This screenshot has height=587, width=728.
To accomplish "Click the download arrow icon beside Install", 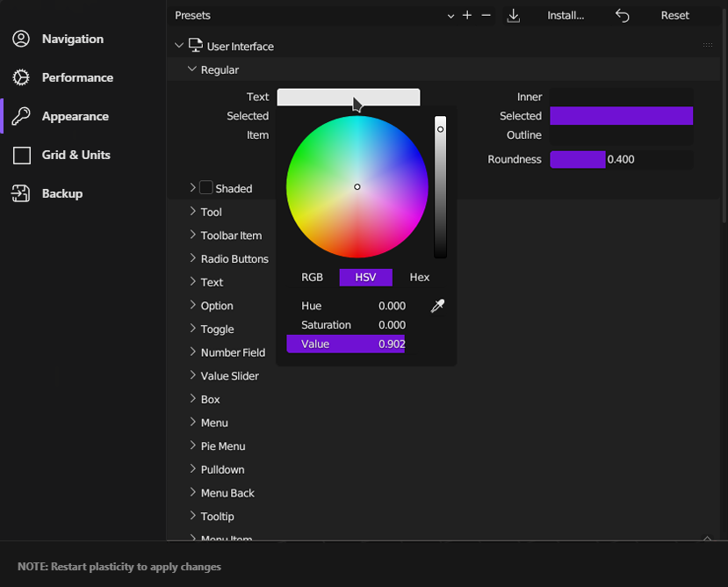I will click(513, 15).
